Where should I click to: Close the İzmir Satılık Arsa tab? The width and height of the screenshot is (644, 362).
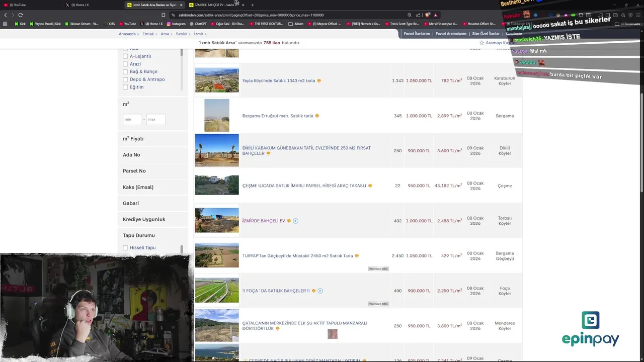(181, 5)
